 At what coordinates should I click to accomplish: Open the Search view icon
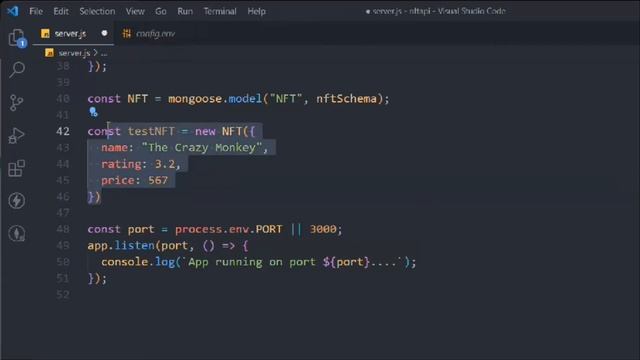tap(17, 70)
